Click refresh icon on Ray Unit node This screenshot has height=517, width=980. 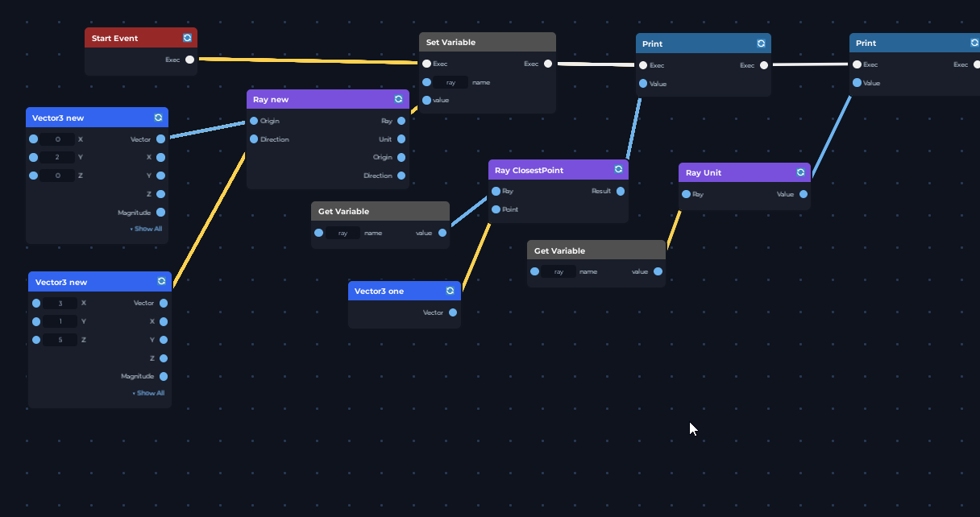[800, 172]
